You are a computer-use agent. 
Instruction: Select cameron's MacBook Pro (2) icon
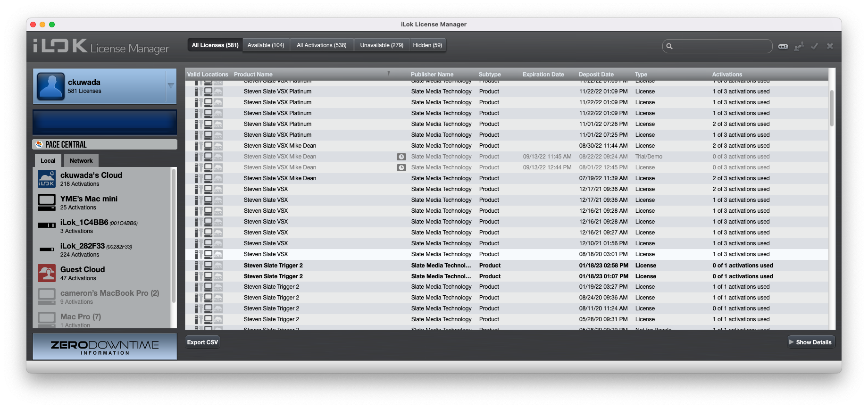(47, 297)
